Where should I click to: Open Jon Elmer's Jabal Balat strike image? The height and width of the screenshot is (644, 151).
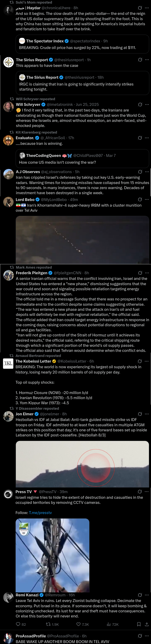[82, 464]
